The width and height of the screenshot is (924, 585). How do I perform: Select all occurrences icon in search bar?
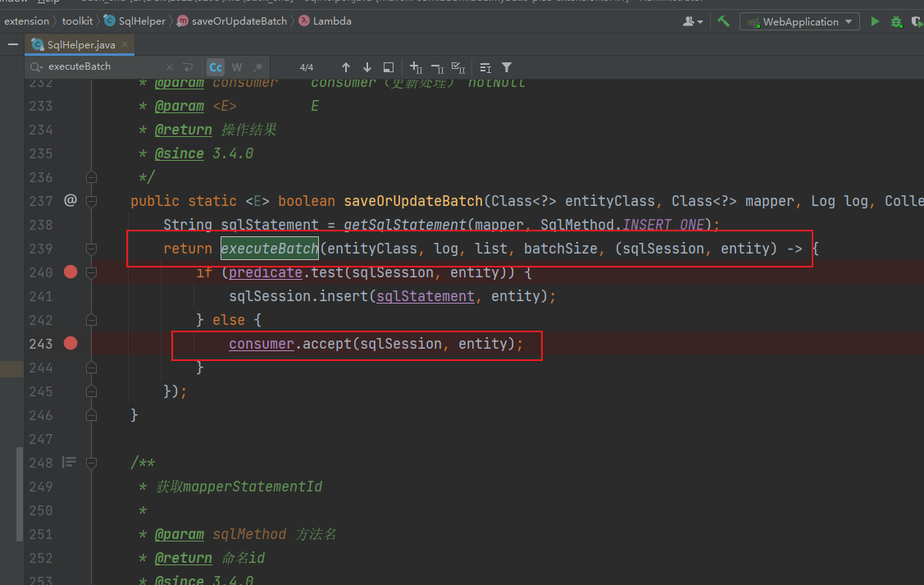458,67
